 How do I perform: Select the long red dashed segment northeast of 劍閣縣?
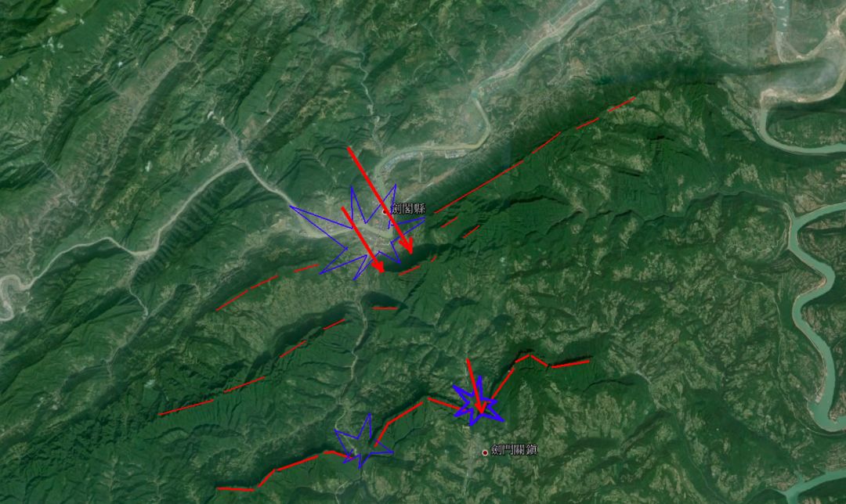479,186
